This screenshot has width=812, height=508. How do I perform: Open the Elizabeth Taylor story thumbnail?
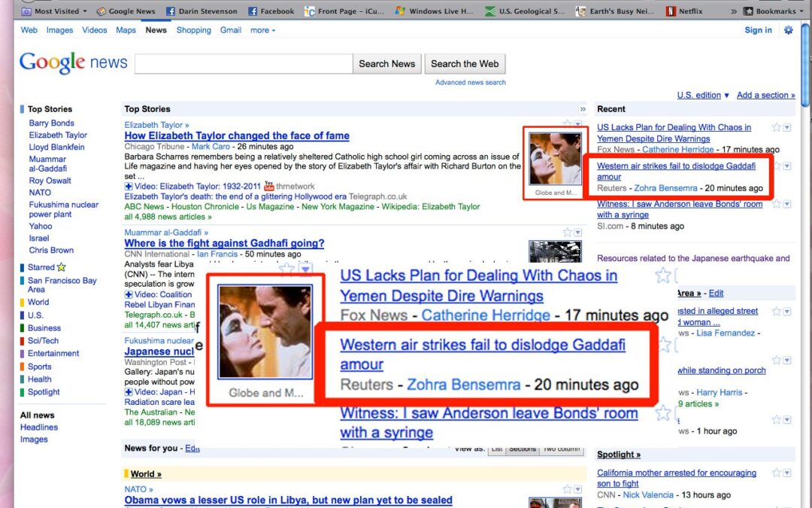click(x=555, y=159)
